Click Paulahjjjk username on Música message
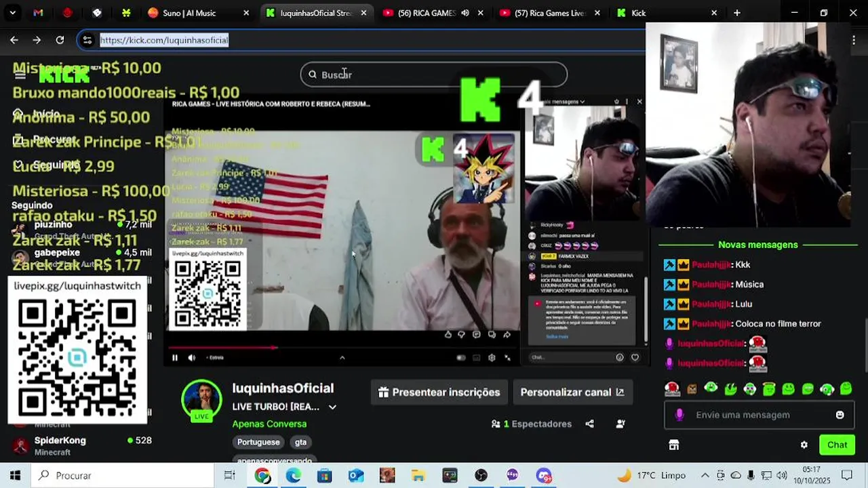 click(711, 285)
